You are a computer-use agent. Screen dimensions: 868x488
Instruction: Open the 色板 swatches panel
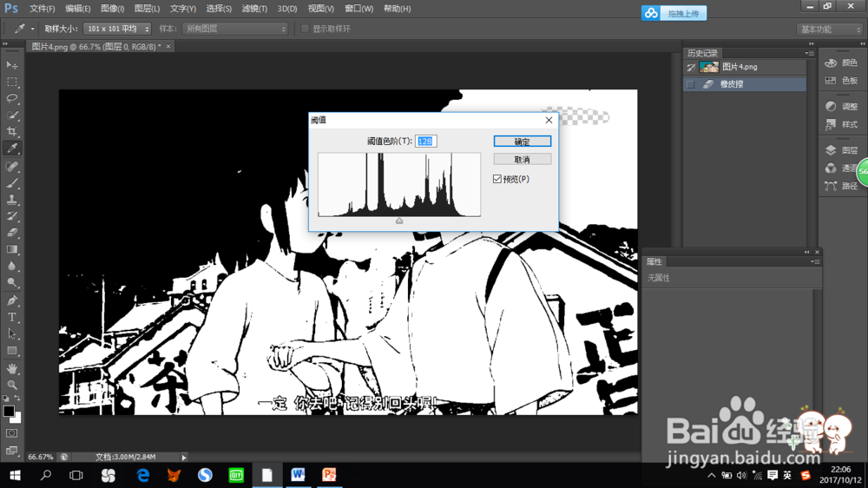pyautogui.click(x=841, y=80)
